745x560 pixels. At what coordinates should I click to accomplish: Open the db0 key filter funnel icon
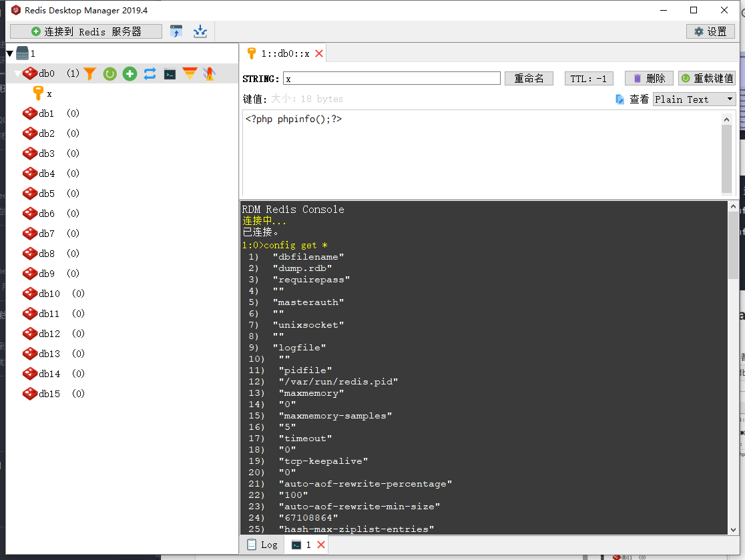click(x=90, y=73)
